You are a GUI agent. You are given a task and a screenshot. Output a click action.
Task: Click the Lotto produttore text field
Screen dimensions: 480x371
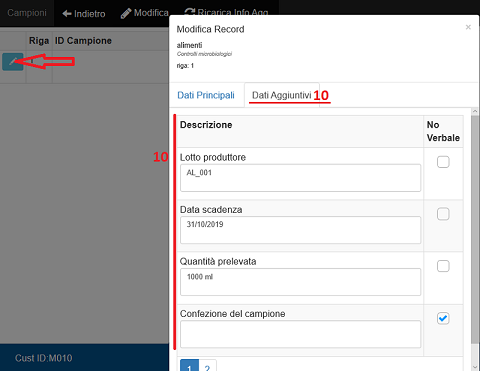(300, 178)
